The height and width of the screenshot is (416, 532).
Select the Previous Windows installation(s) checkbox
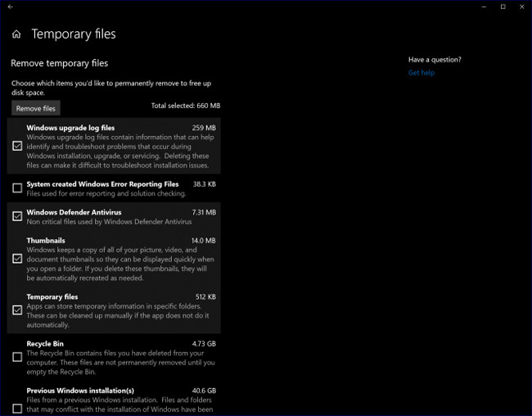point(17,408)
